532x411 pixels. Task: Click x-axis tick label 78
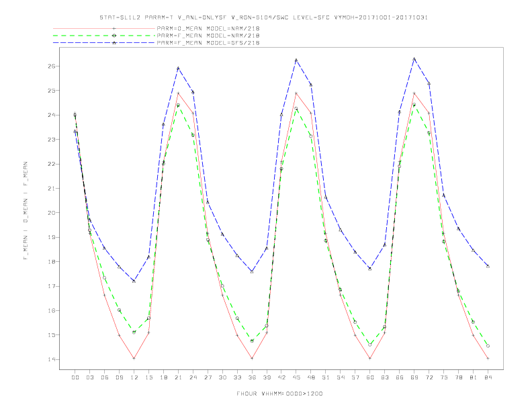click(458, 377)
